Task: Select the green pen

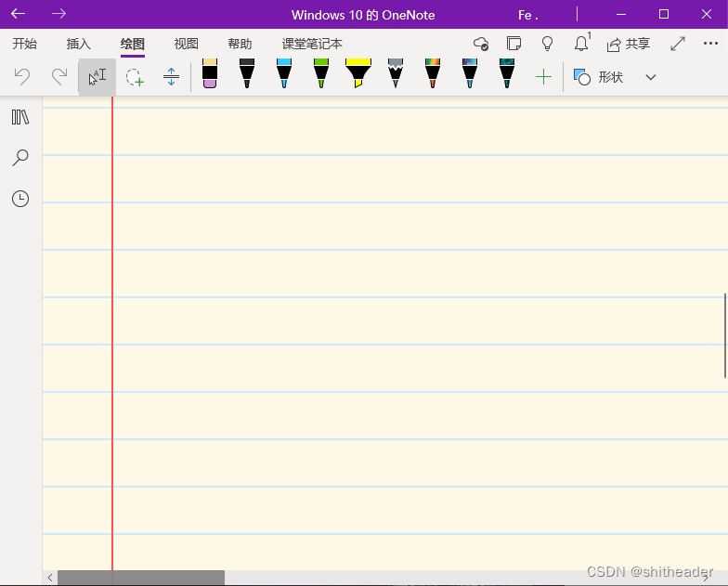Action: coord(321,73)
